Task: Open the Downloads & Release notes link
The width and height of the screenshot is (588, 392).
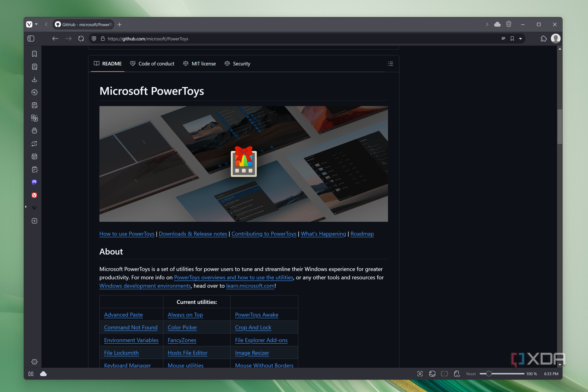Action: (x=193, y=234)
